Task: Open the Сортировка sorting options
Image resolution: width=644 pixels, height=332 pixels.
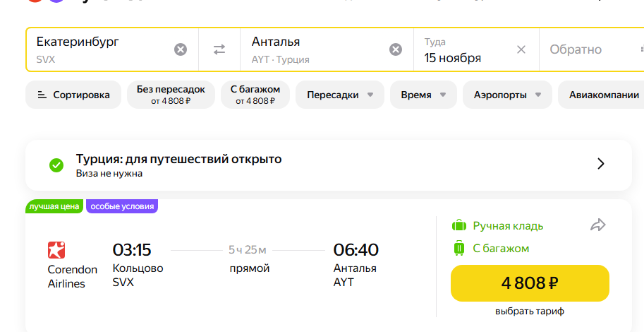Action: pyautogui.click(x=73, y=95)
